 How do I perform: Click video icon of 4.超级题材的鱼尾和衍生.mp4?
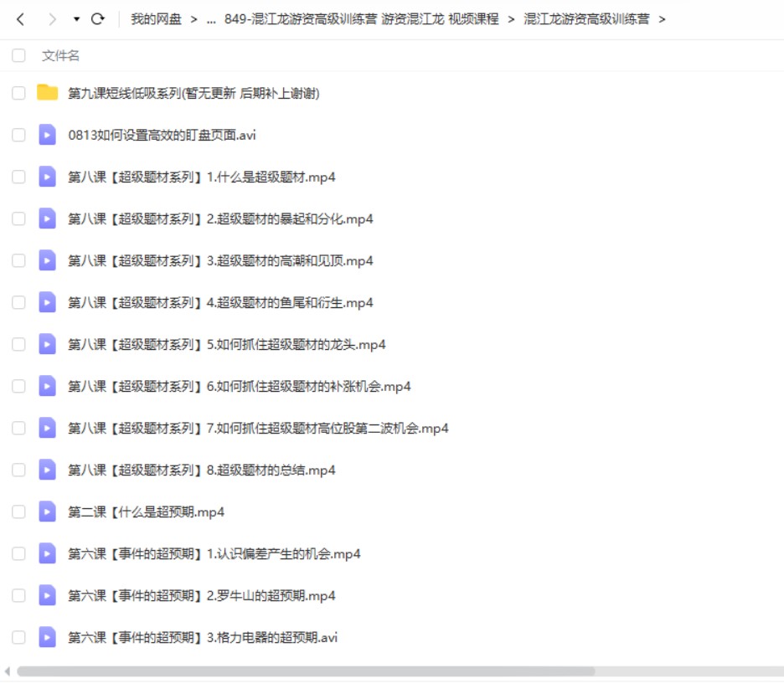tap(48, 303)
